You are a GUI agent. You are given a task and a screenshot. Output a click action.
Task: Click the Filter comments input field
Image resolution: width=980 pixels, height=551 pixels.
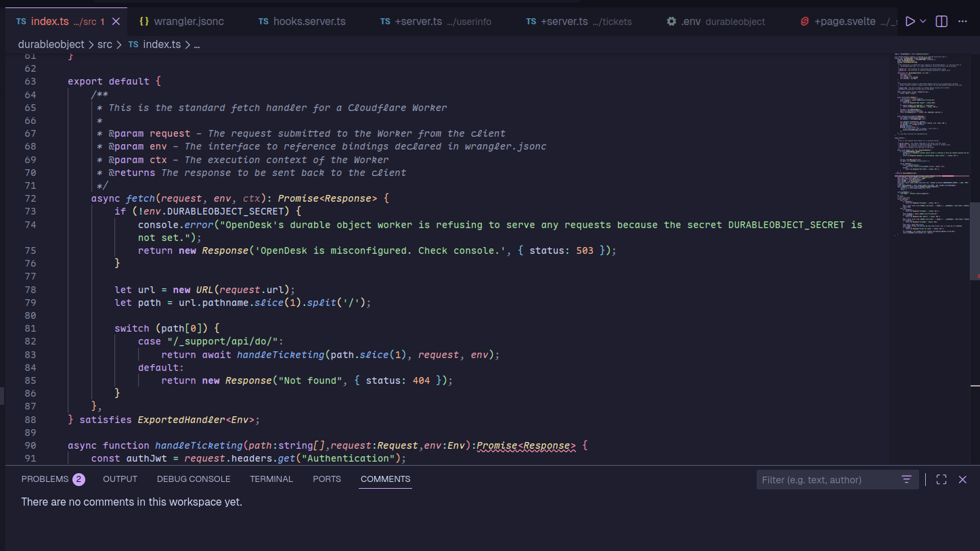(x=827, y=479)
